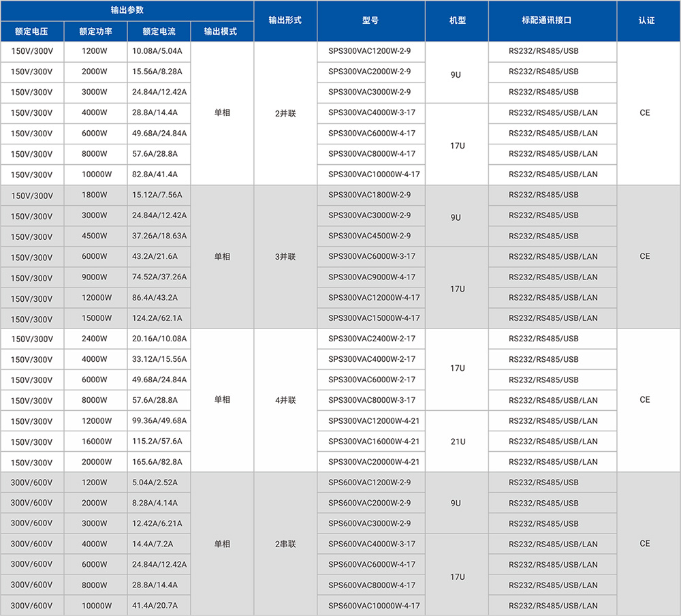
Task: Click model SPS600VAC3000W-2-9
Action: (371, 523)
